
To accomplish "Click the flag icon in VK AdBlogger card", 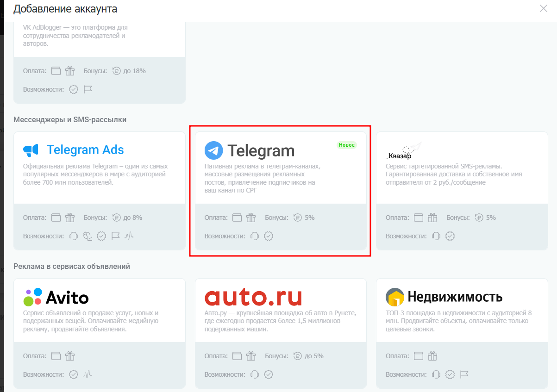I will pyautogui.click(x=88, y=89).
